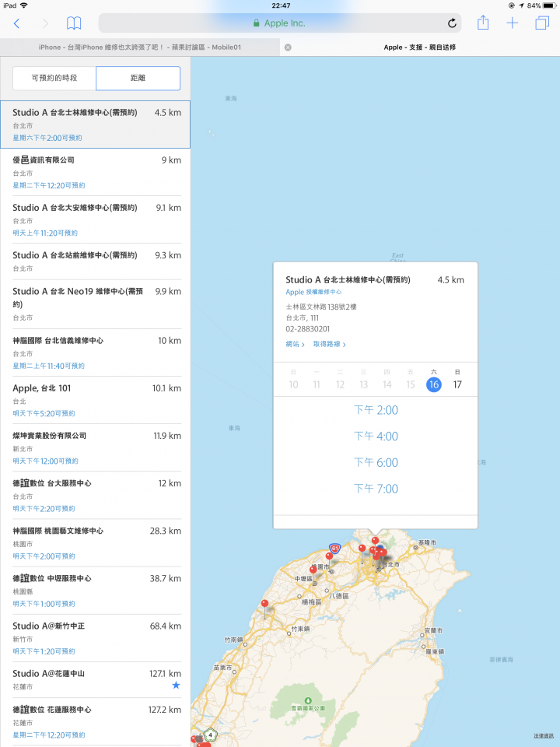Tap the 22:47 clock in status bar
The image size is (560, 747).
(281, 5)
